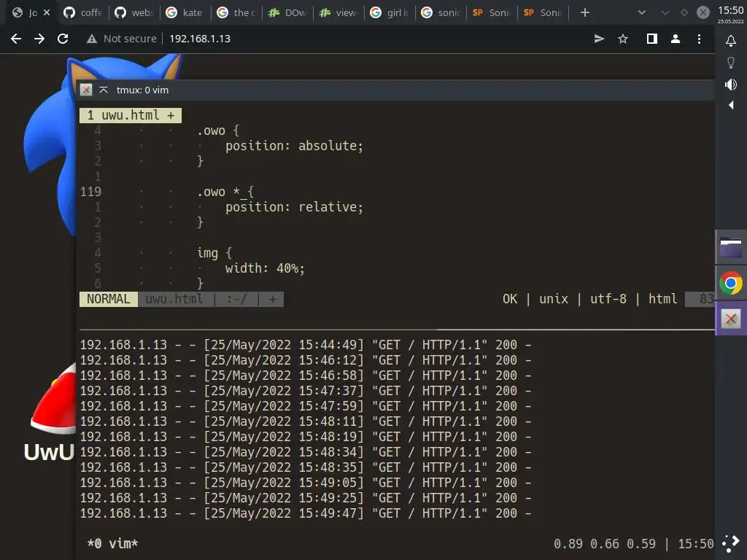Click keep-above icon in tmux title bar
747x560 pixels.
104,90
